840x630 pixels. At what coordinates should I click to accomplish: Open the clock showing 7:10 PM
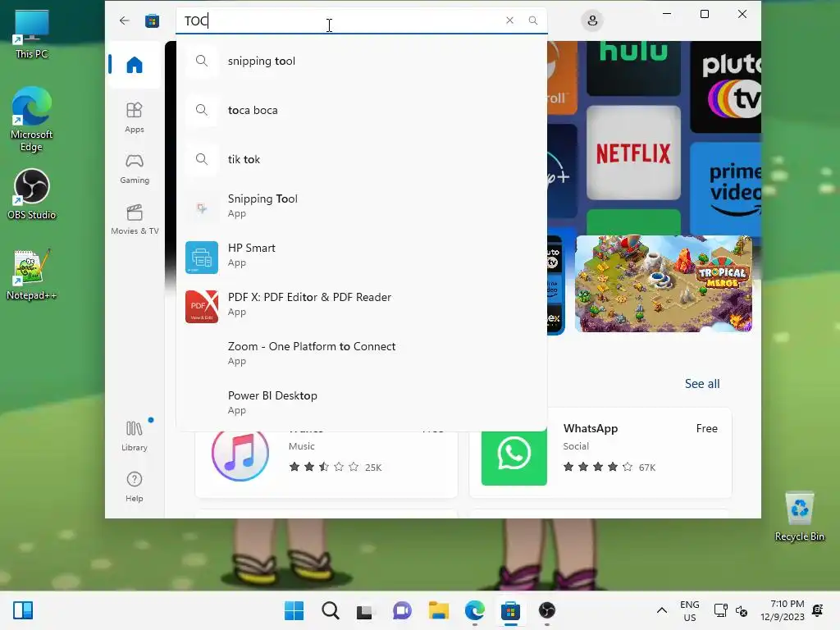pos(783,610)
